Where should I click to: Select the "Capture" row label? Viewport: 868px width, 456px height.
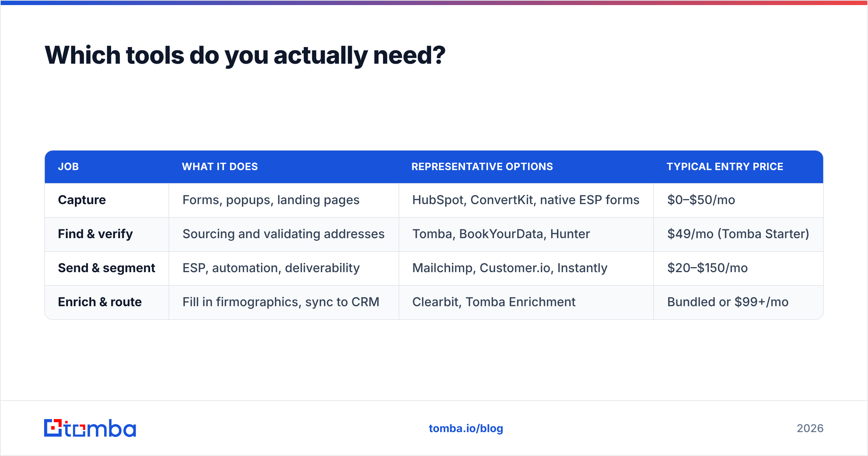click(82, 200)
